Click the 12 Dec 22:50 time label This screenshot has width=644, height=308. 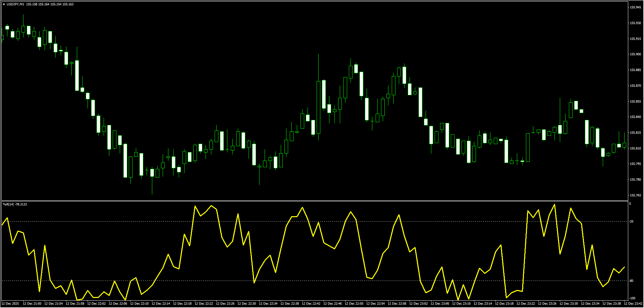click(354, 304)
